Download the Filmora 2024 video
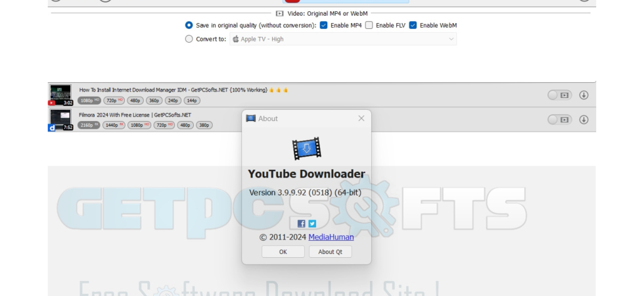This screenshot has width=644, height=296. [x=584, y=120]
